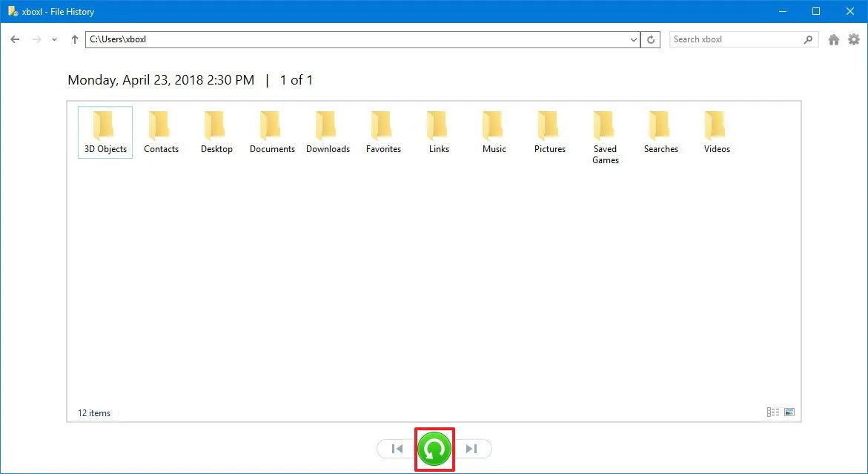Close the File History window
The image size is (868, 474).
[x=850, y=11]
